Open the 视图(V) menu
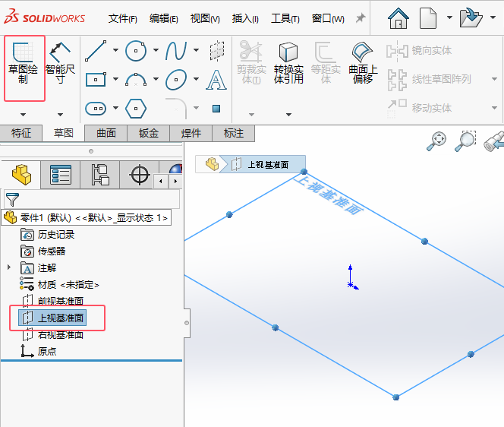Image resolution: width=504 pixels, height=427 pixels. pos(205,19)
